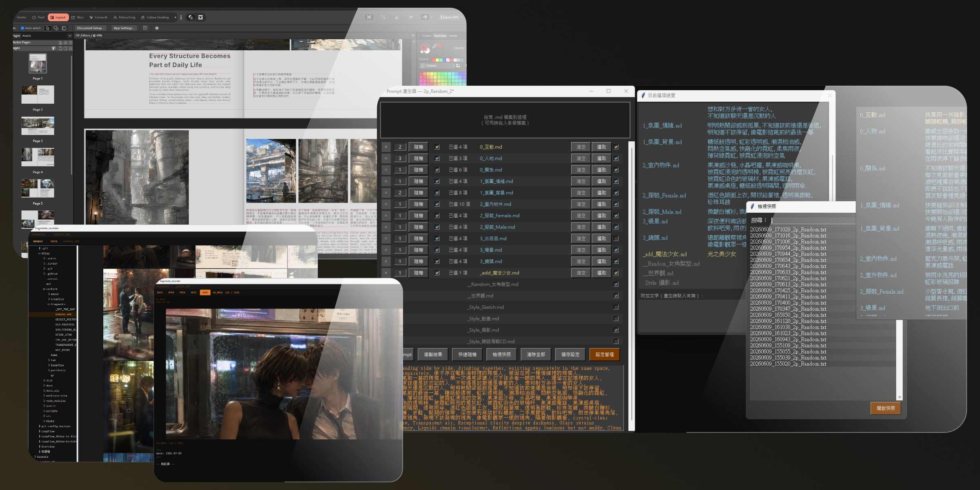Image resolution: width=980 pixels, height=490 pixels.
Task: Select the arrow move tool icon beside Auto-select
Action: [x=48, y=28]
